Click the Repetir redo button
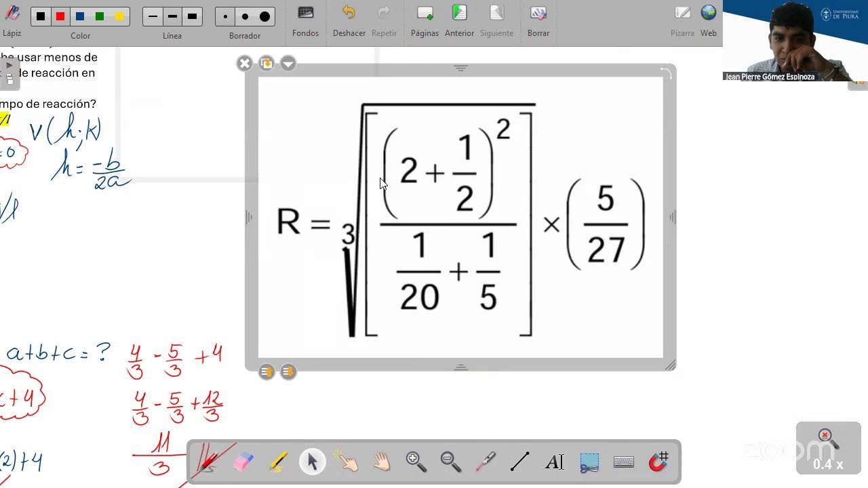This screenshot has width=868, height=488. [x=384, y=20]
